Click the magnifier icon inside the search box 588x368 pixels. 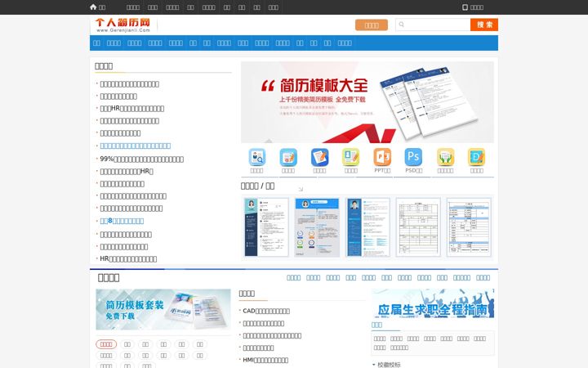(402, 25)
